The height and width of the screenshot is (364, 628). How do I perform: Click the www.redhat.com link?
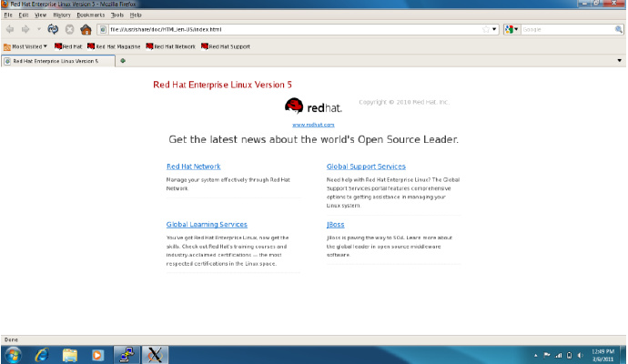click(313, 125)
